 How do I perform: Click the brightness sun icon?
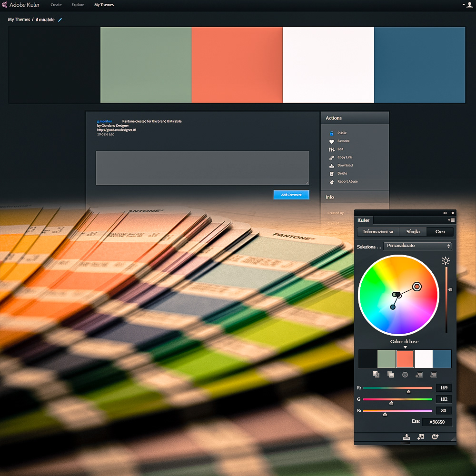pos(446,260)
